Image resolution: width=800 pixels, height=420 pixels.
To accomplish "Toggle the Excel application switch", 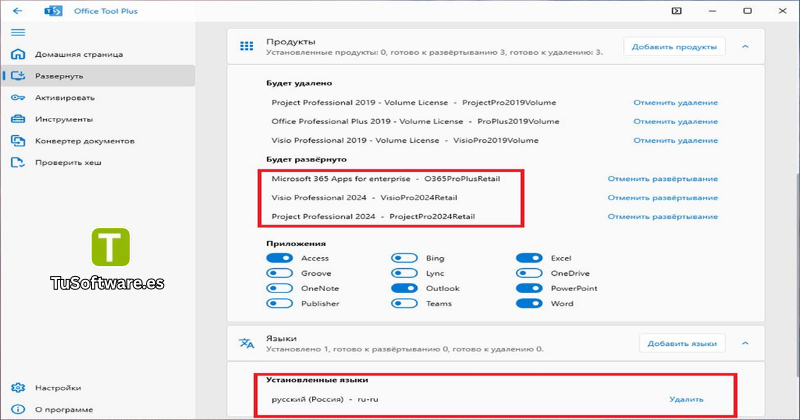I will pyautogui.click(x=529, y=258).
